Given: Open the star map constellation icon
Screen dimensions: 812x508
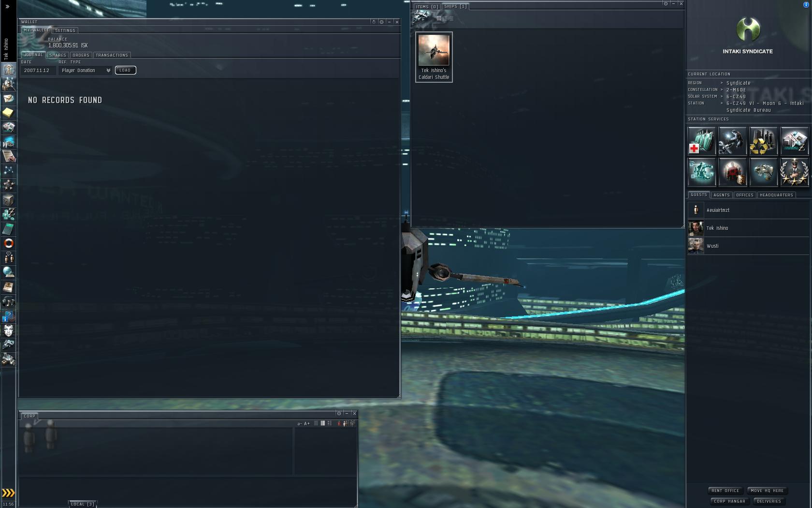Looking at the screenshot, I should point(9,171).
